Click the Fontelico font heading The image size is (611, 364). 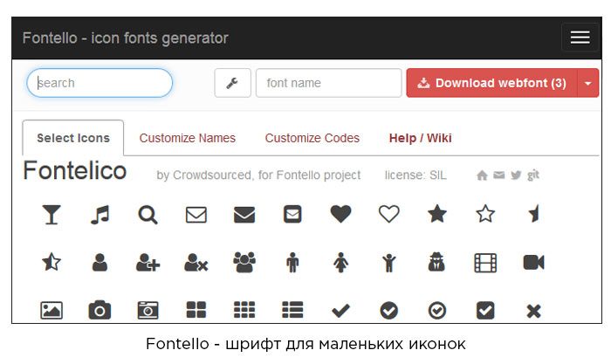tap(75, 171)
